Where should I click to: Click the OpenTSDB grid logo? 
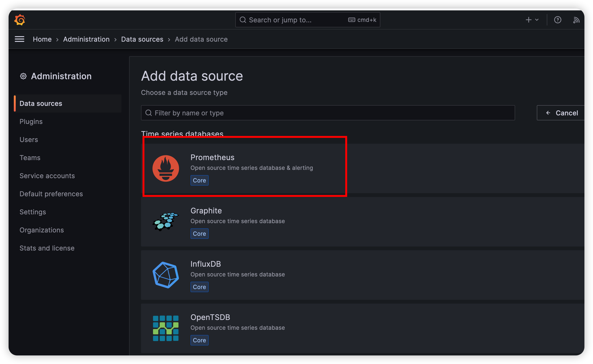[166, 328]
